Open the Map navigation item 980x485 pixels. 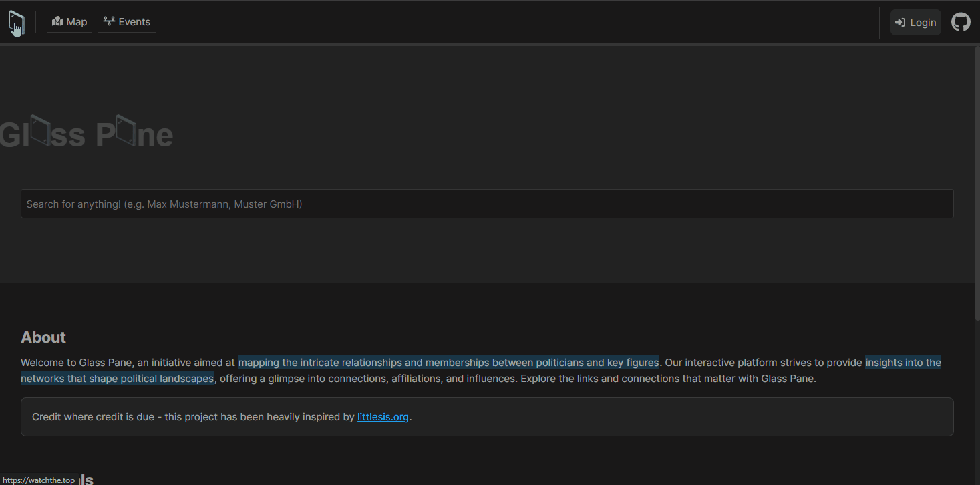coord(69,22)
